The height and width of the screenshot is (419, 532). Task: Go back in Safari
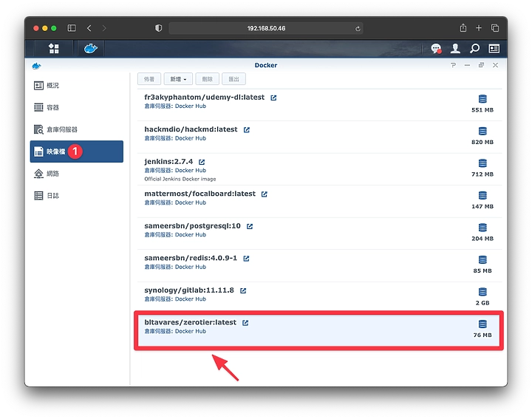(89, 28)
